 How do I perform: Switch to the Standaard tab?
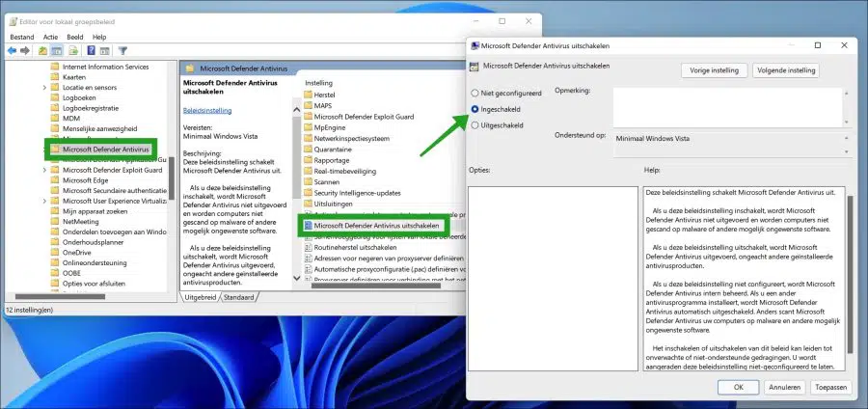[x=238, y=297]
